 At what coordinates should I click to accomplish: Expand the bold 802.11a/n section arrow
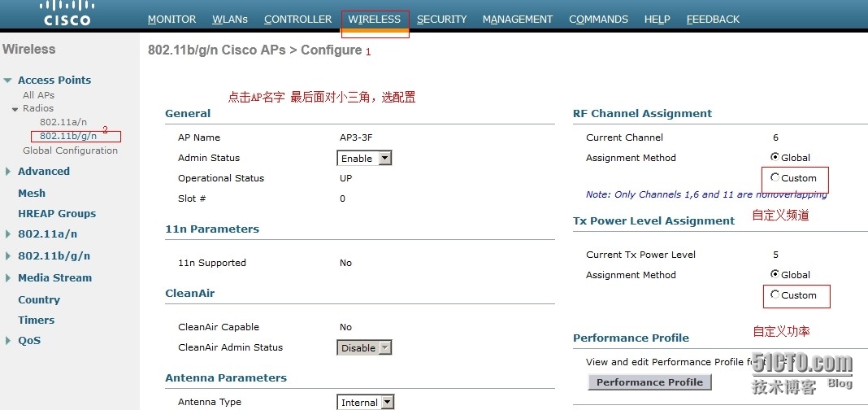[x=8, y=234]
